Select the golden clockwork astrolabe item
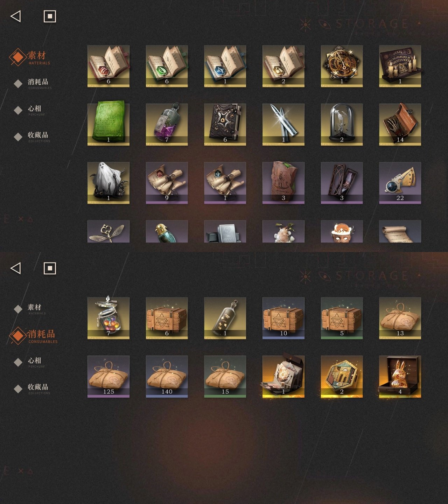This screenshot has width=448, height=504. tap(342, 66)
